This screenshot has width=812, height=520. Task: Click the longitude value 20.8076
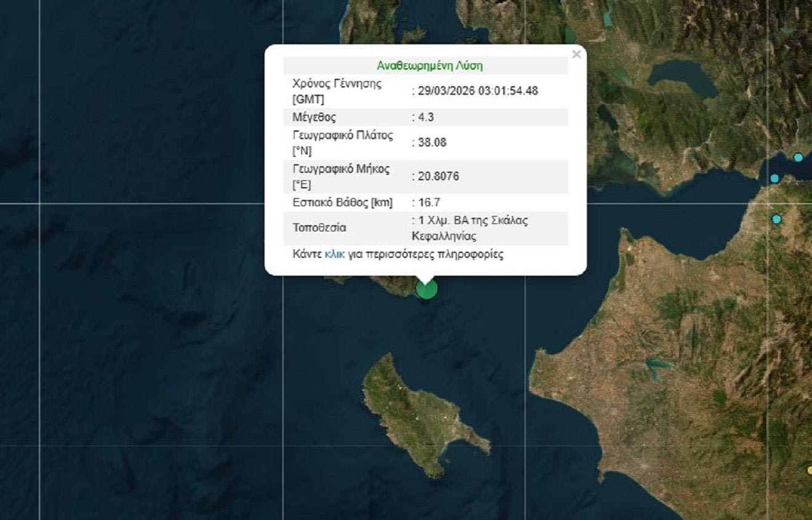[438, 177]
